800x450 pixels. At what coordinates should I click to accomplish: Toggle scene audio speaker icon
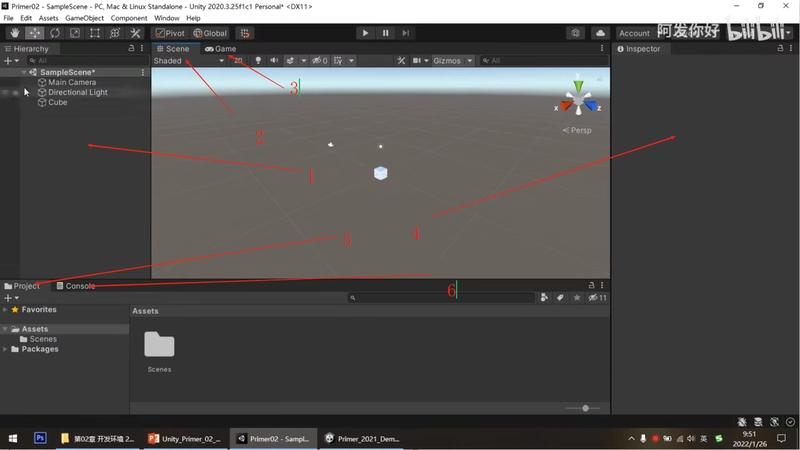[274, 61]
